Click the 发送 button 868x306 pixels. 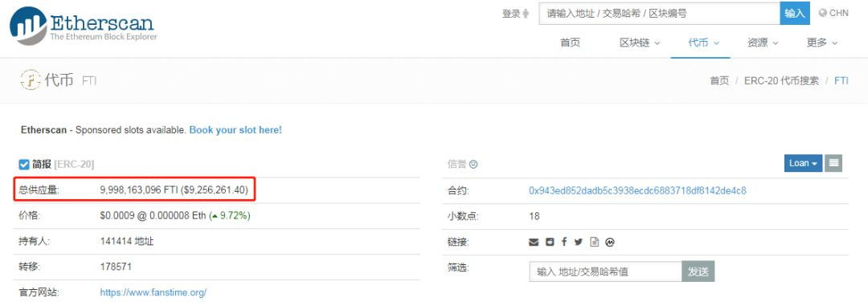698,271
